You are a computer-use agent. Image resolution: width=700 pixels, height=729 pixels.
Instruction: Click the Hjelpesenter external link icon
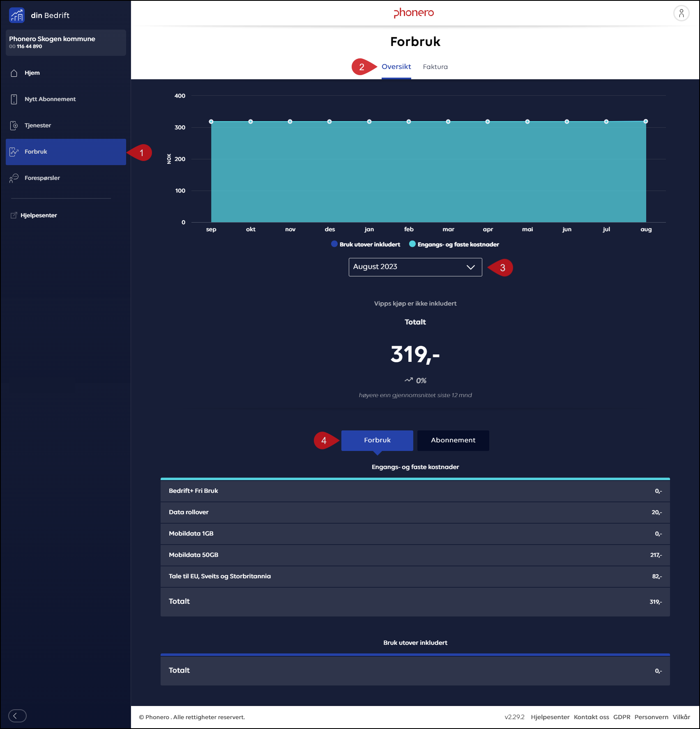pyautogui.click(x=14, y=215)
